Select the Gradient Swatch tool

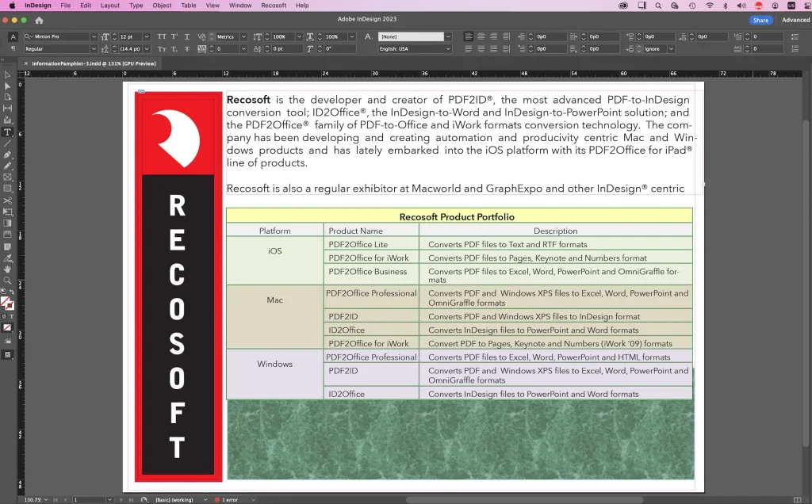[7, 223]
